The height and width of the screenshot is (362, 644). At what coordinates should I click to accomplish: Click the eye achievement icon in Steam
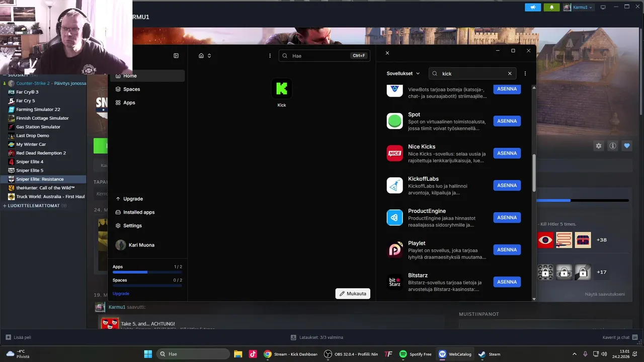point(545,240)
